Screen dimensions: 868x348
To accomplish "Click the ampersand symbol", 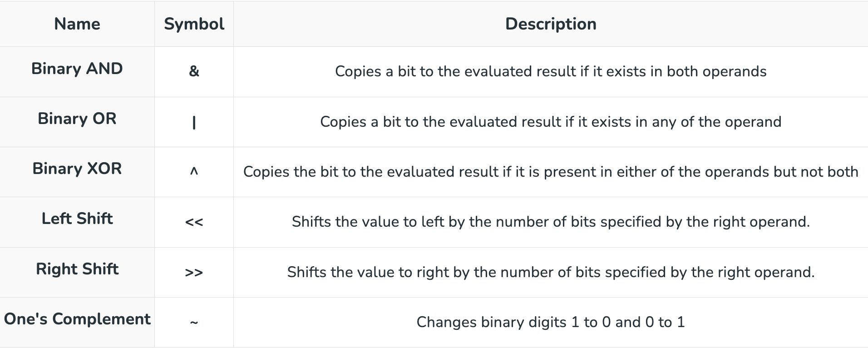I will coord(194,71).
